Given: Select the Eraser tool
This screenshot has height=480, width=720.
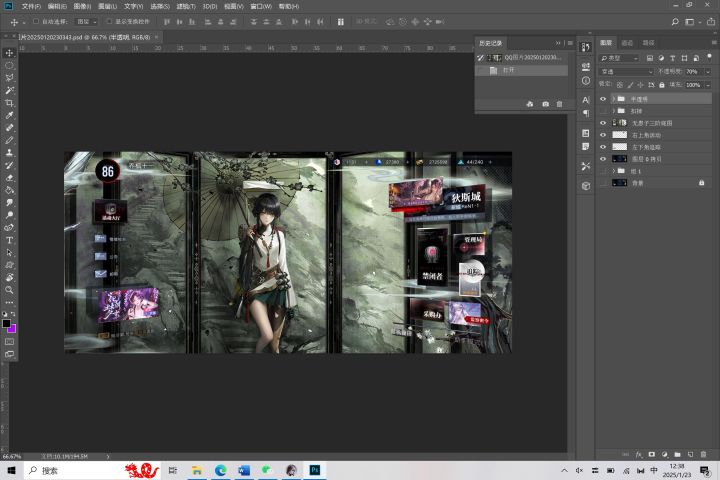Looking at the screenshot, I should pyautogui.click(x=9, y=178).
